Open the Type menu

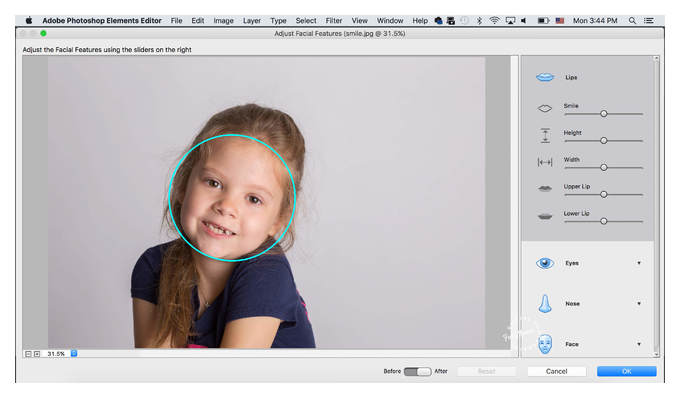(x=278, y=20)
